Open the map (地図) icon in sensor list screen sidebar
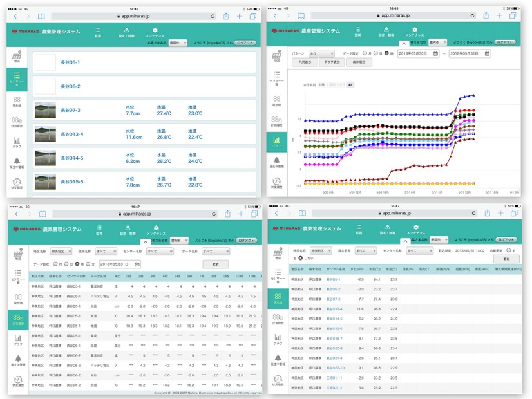Screen dimensions: 532x399 point(17,56)
